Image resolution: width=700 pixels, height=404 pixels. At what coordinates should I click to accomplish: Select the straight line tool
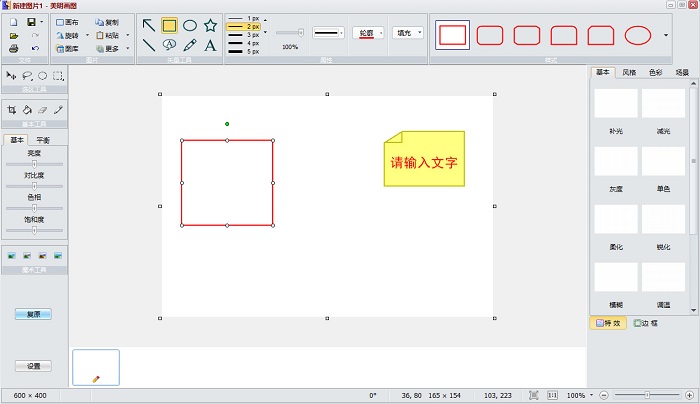pos(149,45)
